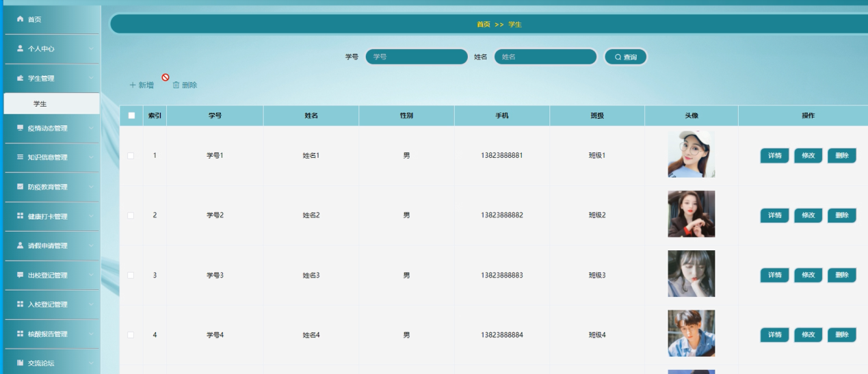Click the chart icon beside 交流论坛
Screen dimensions: 868x374
[20, 363]
